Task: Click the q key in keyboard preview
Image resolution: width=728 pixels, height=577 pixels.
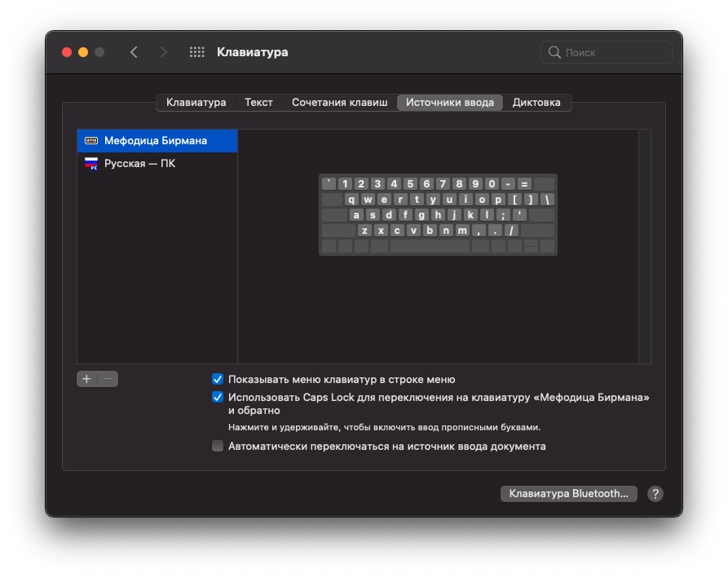Action: click(x=351, y=200)
